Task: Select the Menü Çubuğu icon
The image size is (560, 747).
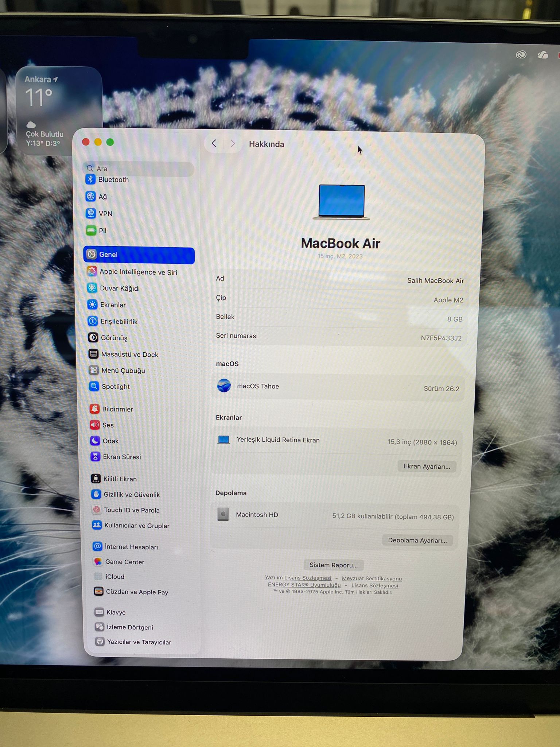Action: coord(94,370)
